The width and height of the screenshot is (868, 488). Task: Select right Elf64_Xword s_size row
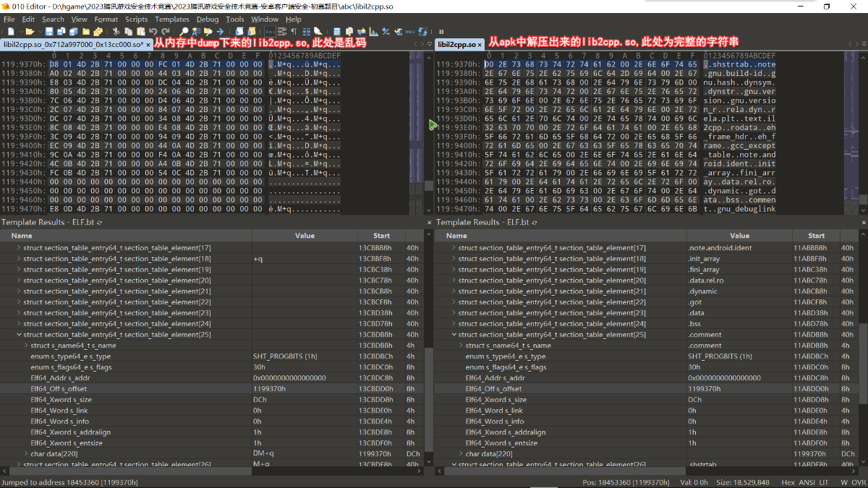pyautogui.click(x=647, y=400)
